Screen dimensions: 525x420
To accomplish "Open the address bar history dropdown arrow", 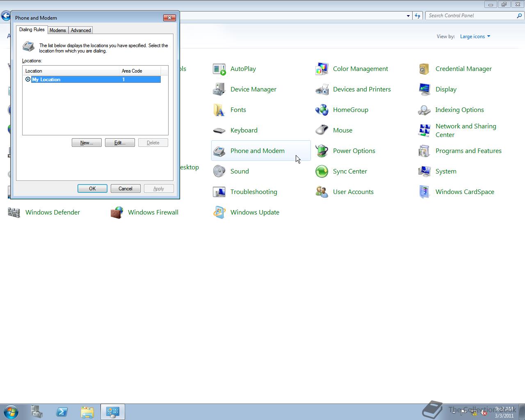I will [408, 16].
